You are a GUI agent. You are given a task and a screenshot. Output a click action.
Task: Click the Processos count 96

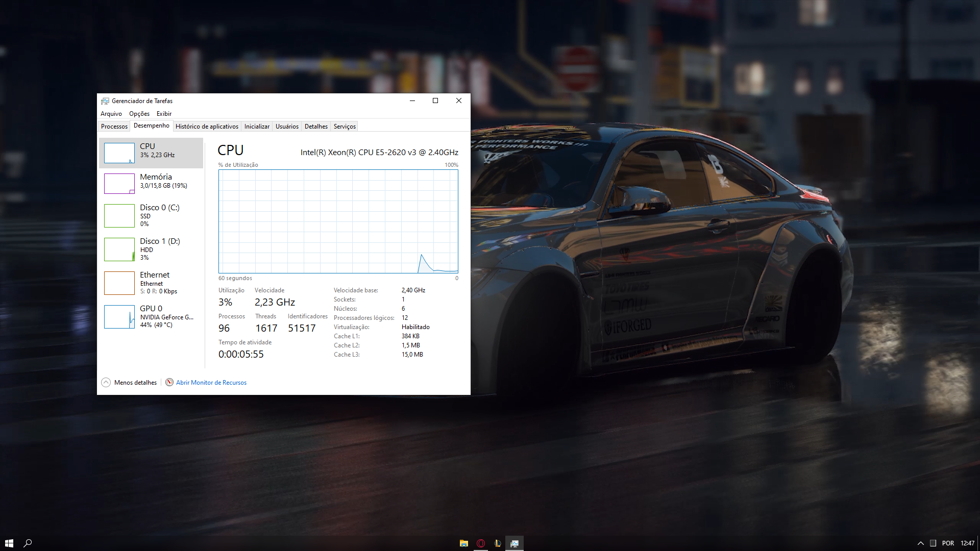tap(224, 329)
